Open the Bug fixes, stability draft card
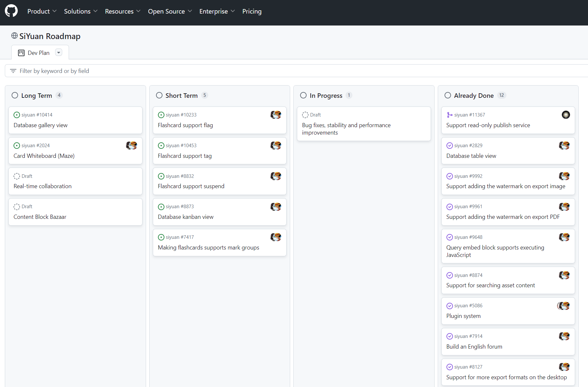 click(x=346, y=129)
